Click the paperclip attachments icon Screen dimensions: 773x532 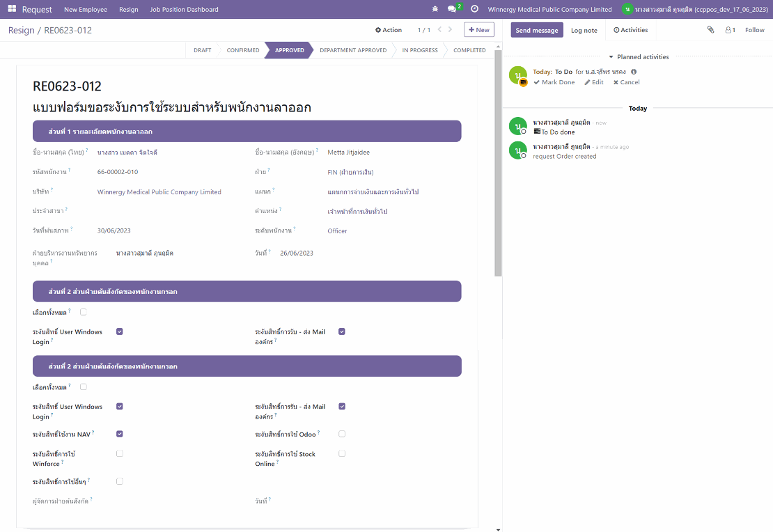tap(710, 30)
